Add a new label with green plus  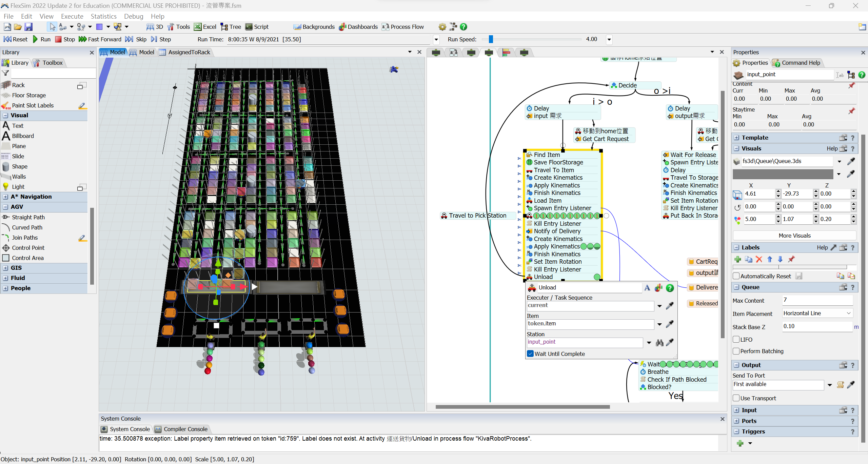[737, 259]
